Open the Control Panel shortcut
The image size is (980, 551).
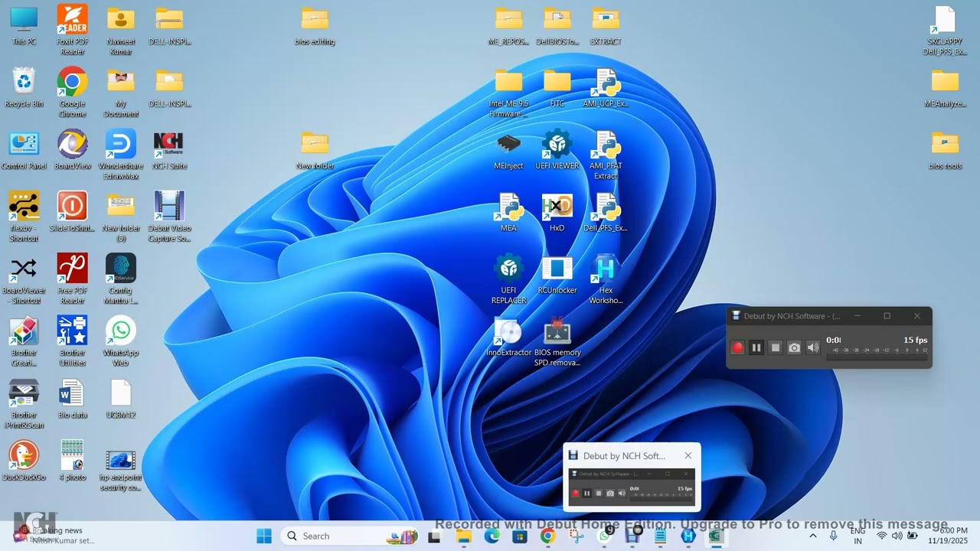[x=24, y=149]
